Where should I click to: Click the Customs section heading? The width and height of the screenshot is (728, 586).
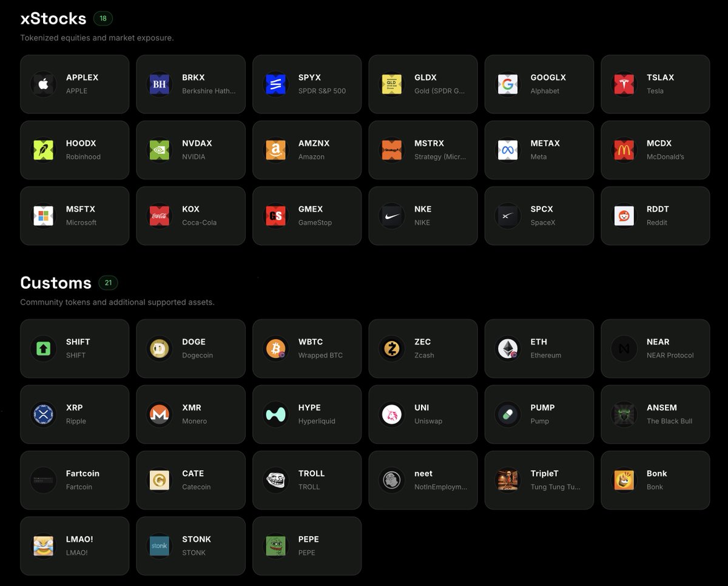[56, 283]
